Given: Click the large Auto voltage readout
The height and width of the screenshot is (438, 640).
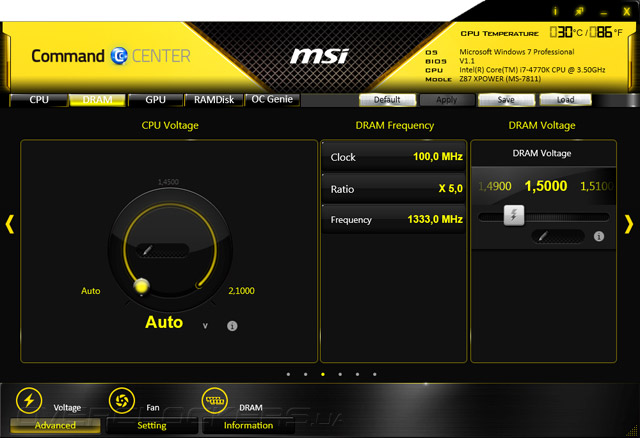Looking at the screenshot, I should 164,322.
